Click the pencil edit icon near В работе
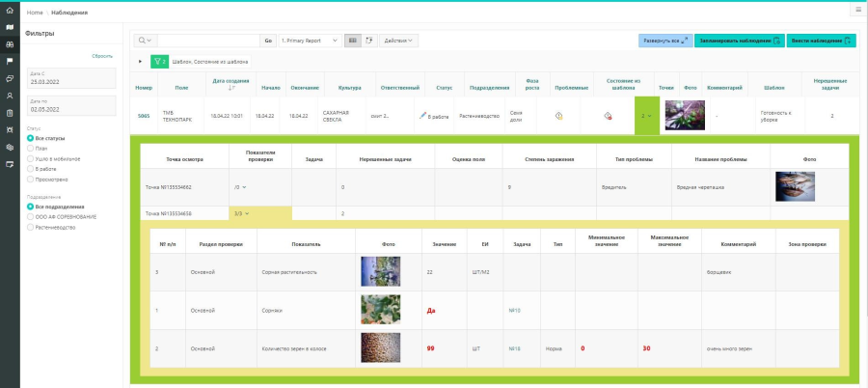This screenshot has width=868, height=388. coord(422,115)
